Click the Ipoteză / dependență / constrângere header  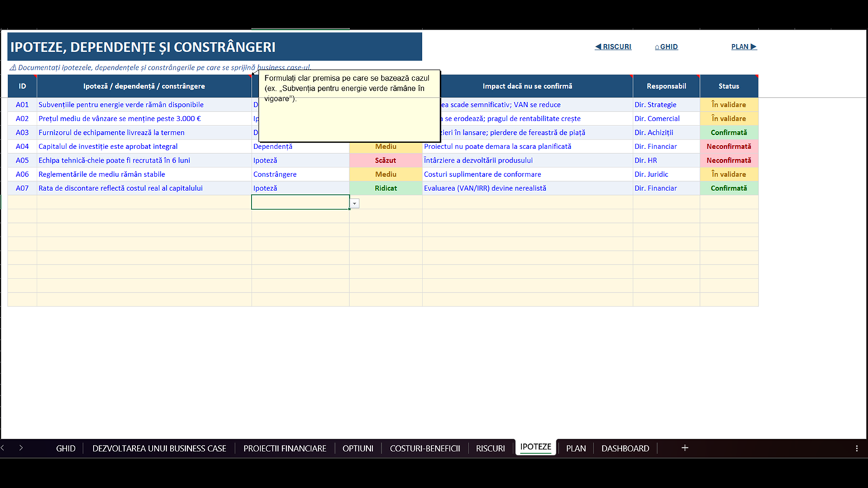point(144,86)
